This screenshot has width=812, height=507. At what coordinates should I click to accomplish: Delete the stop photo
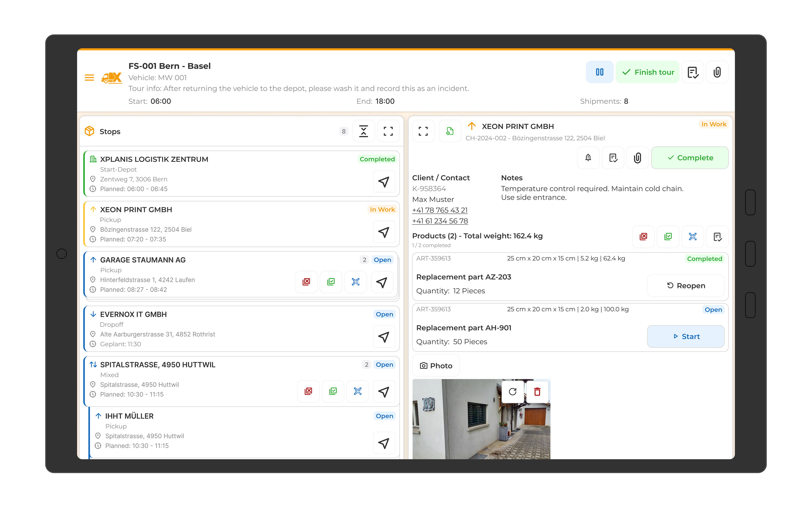coord(537,392)
